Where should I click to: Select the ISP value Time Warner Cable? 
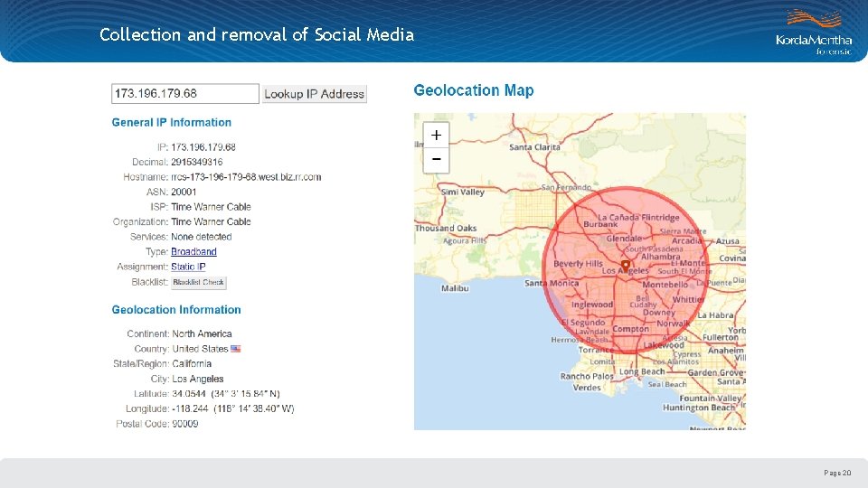tap(211, 207)
